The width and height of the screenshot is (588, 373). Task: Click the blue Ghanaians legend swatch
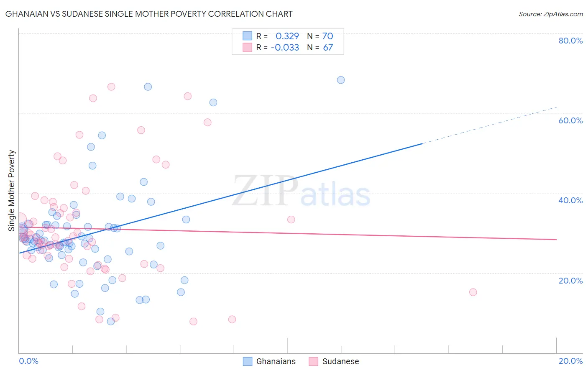point(248,361)
